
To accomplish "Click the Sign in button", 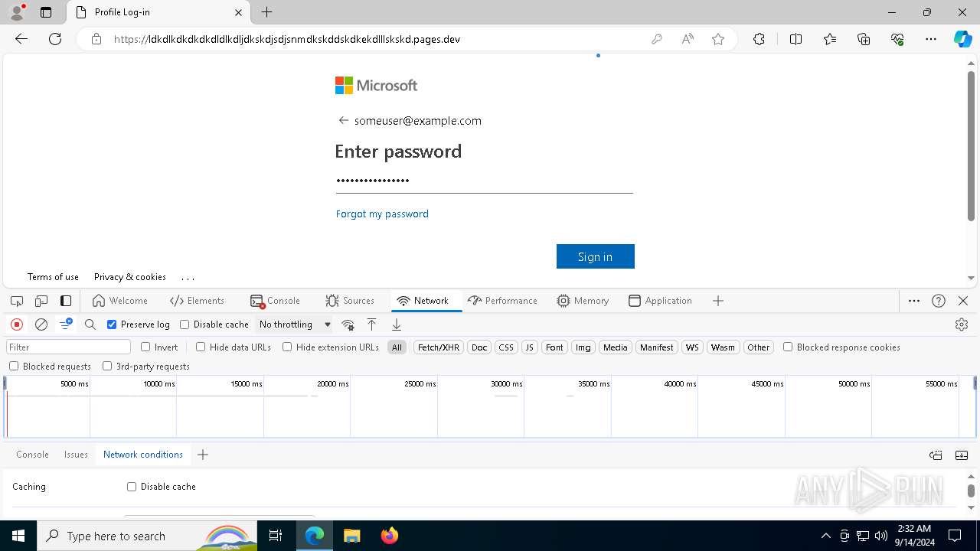I will (x=596, y=256).
